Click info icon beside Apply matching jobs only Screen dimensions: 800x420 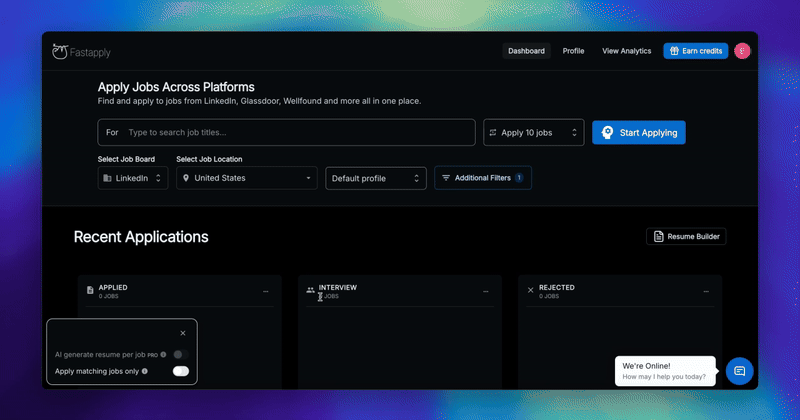[145, 371]
